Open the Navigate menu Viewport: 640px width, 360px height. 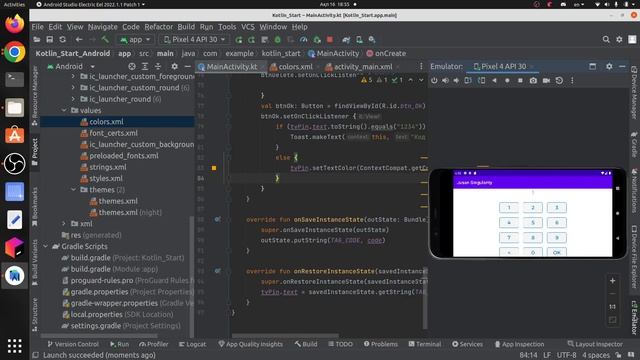point(102,27)
